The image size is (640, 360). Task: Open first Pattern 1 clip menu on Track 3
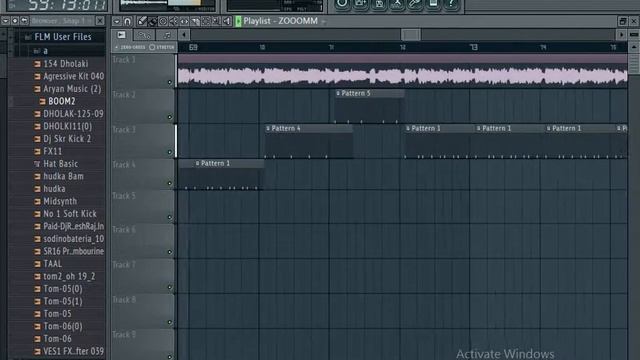pyautogui.click(x=408, y=128)
